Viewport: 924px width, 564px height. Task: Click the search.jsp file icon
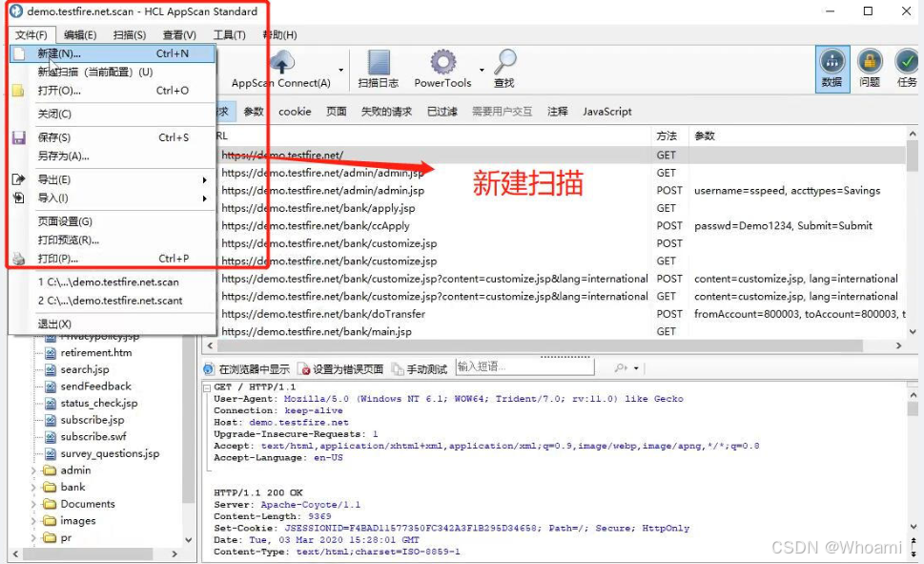51,370
